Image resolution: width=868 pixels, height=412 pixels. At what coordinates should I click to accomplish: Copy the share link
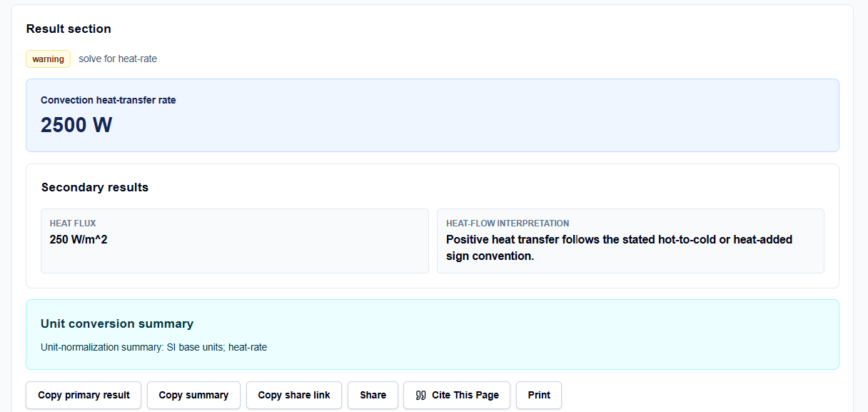click(294, 395)
